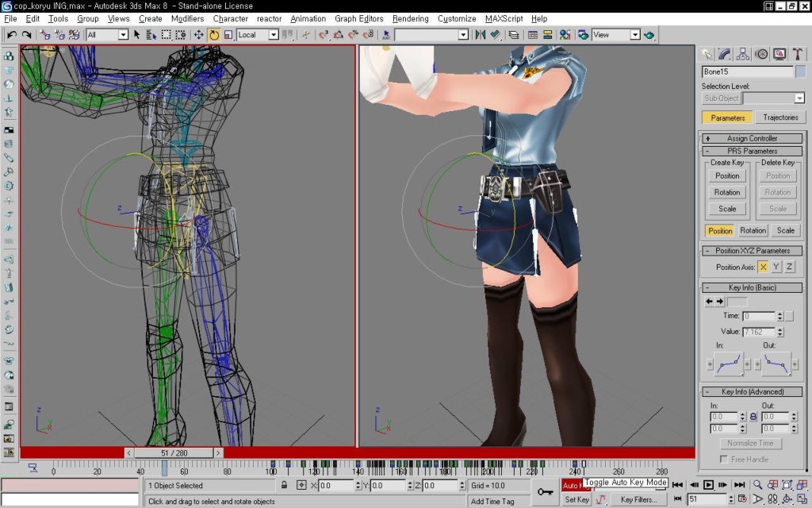Open the Key Filters dialog
The image size is (812, 508).
coord(638,500)
